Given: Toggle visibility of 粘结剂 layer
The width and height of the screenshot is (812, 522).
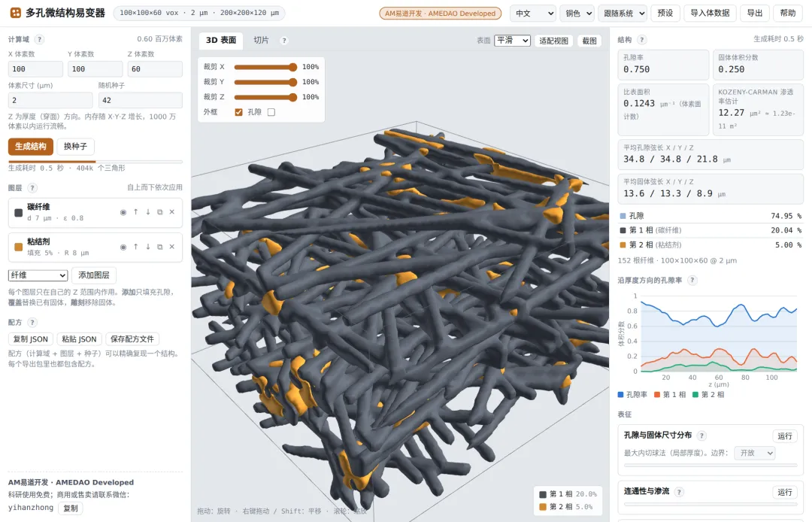Looking at the screenshot, I should point(123,247).
